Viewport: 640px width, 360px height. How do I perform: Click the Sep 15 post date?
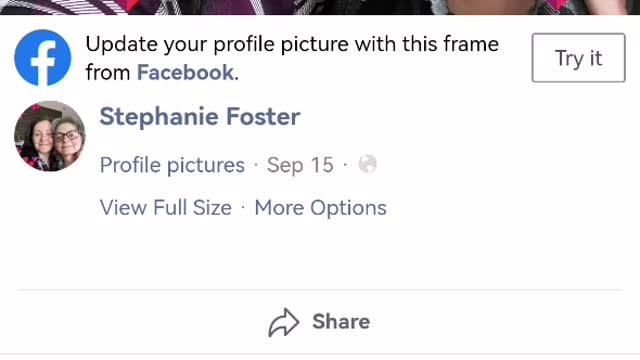point(300,165)
